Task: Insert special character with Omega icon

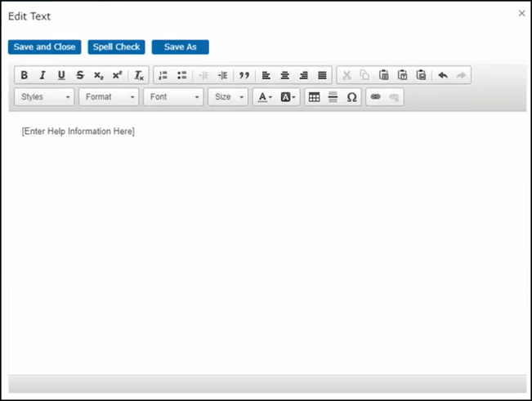Action: coord(351,97)
